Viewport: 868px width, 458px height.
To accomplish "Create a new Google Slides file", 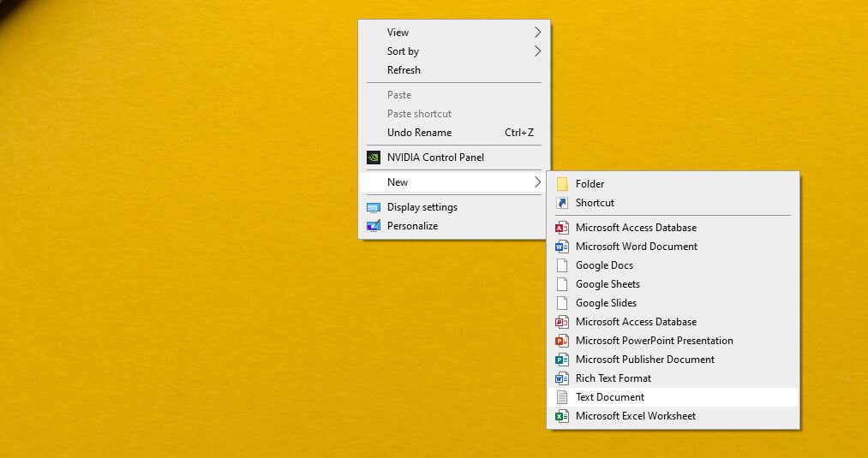I will 673,303.
